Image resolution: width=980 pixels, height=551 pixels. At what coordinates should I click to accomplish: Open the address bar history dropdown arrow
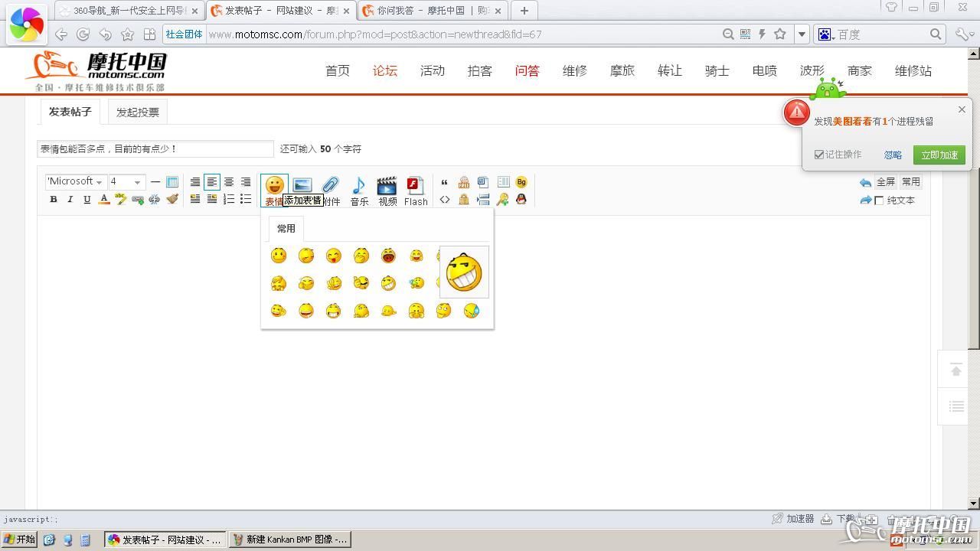[802, 34]
